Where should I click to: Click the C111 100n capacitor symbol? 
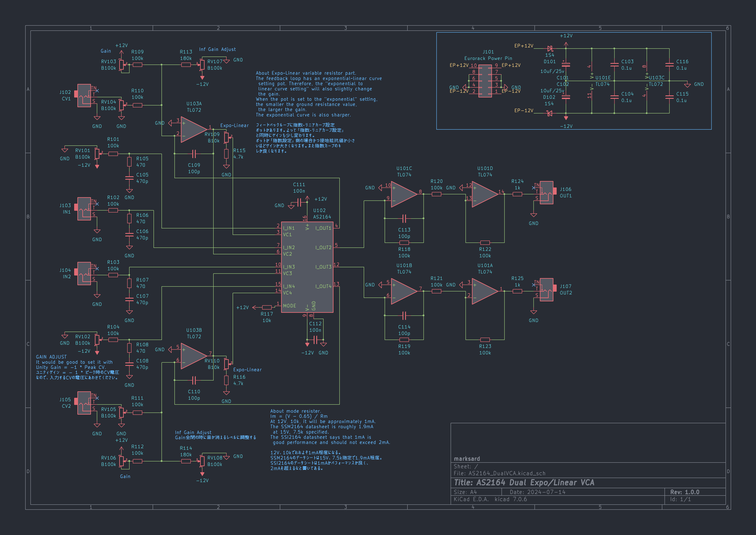[299, 202]
